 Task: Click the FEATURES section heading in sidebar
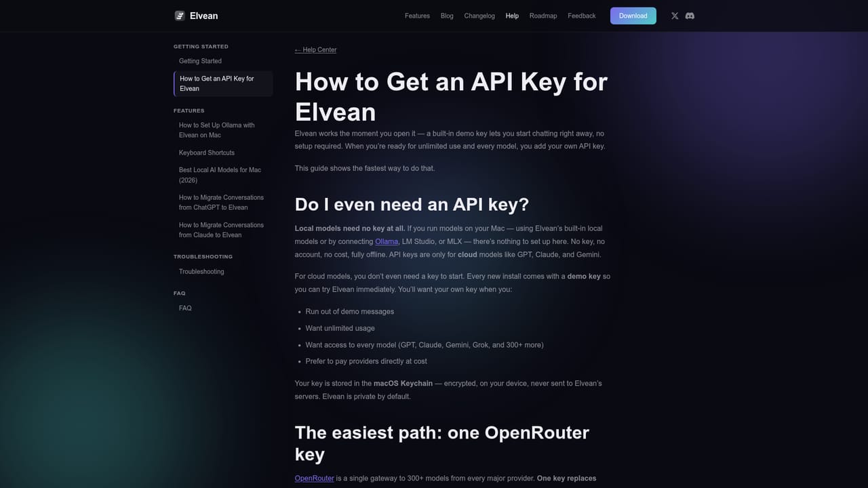189,110
